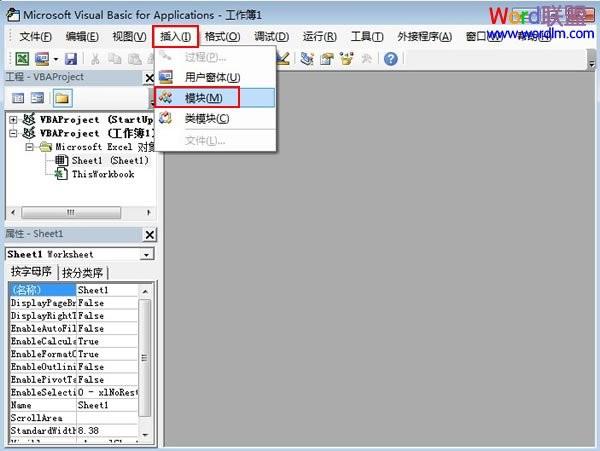Click the View Microsoft Excel toolbar icon

[22, 59]
